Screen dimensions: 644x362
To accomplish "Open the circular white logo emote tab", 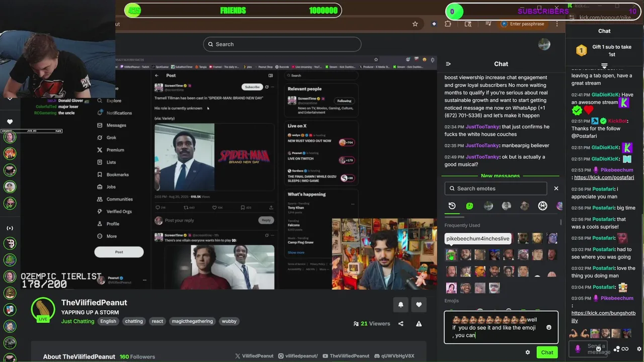I will [x=542, y=206].
